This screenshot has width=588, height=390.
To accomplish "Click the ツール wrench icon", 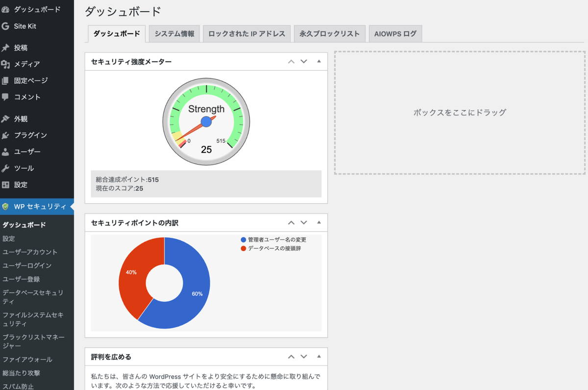I will [7, 168].
